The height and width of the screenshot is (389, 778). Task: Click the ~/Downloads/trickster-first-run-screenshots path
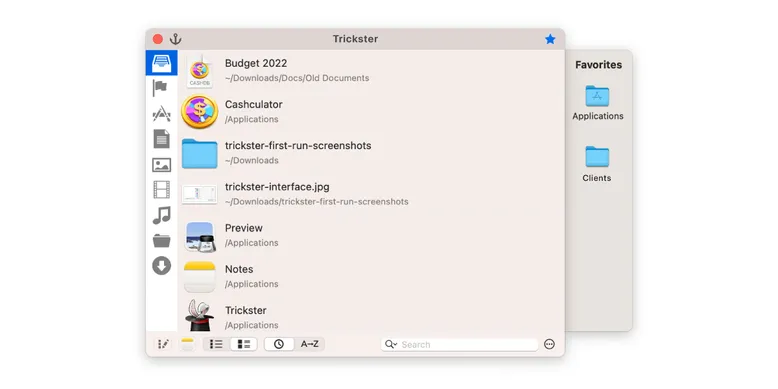click(x=317, y=202)
